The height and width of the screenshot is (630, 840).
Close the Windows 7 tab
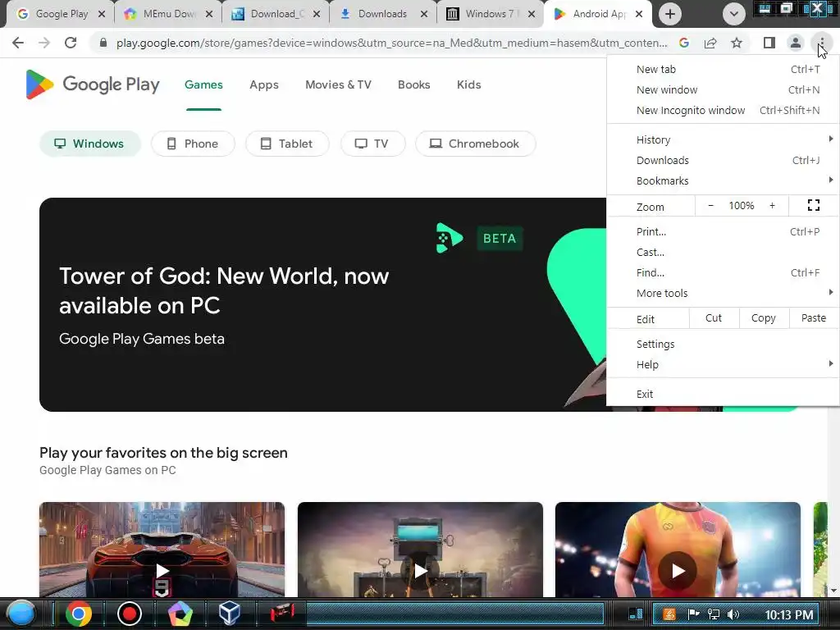(532, 14)
